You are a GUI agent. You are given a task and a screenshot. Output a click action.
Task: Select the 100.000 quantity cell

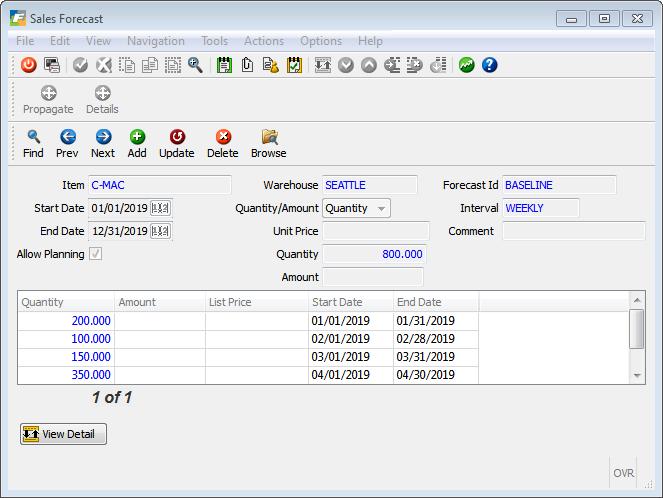click(x=66, y=339)
